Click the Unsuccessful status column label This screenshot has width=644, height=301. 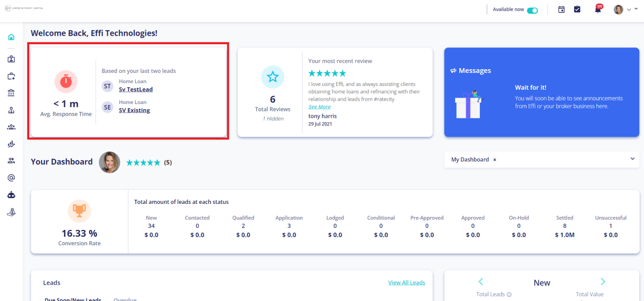click(x=611, y=218)
